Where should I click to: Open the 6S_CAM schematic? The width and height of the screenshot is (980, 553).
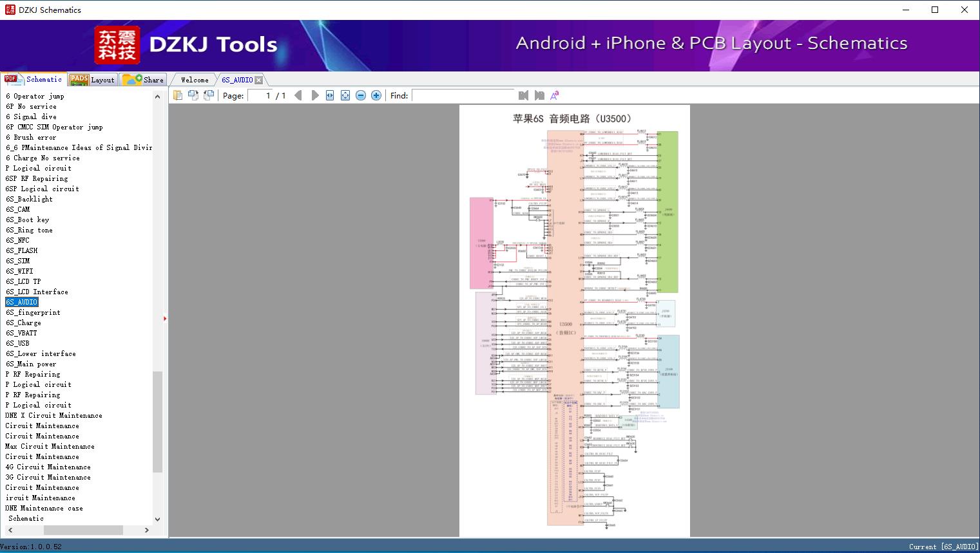pyautogui.click(x=17, y=209)
